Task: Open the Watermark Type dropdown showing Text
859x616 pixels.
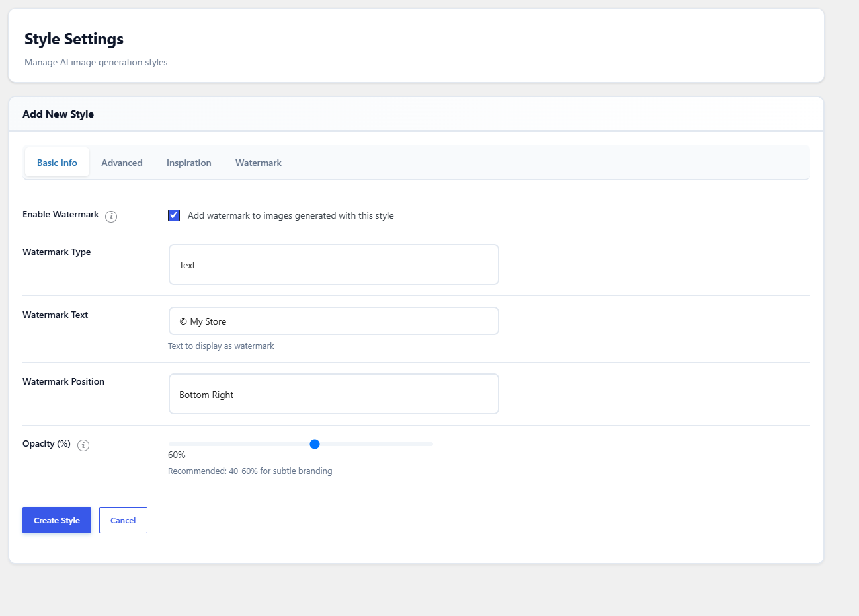Action: point(334,264)
